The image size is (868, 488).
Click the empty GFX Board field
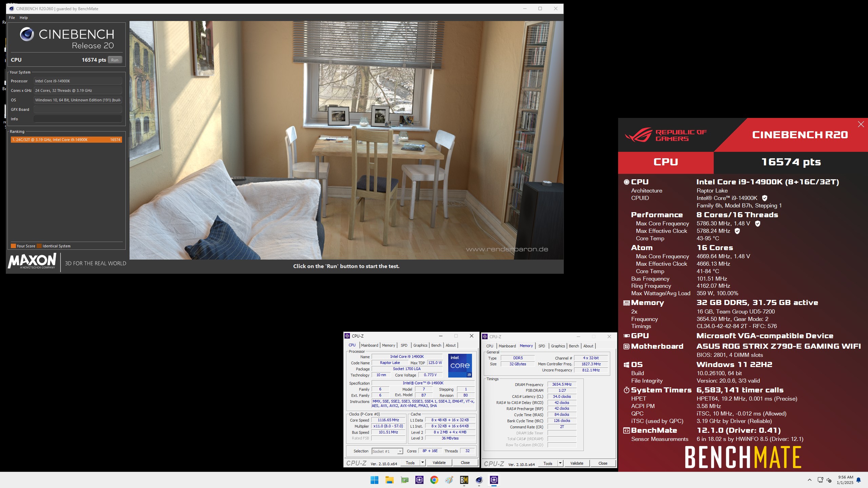pos(78,109)
